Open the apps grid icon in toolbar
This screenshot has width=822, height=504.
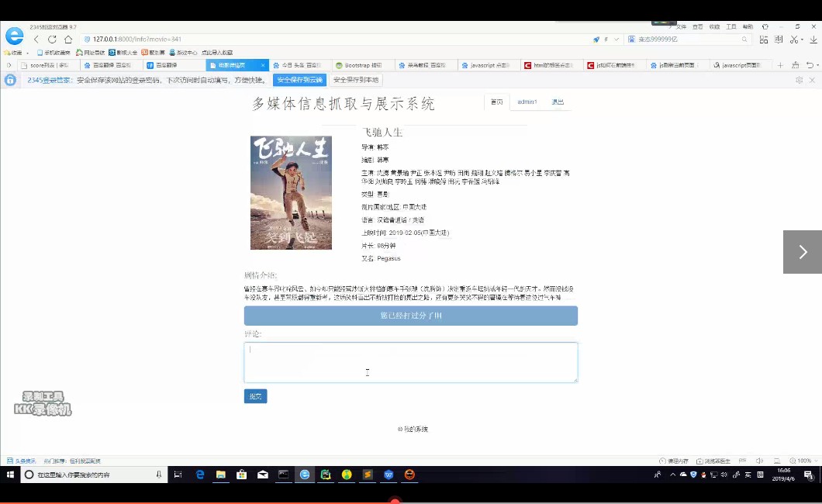(763, 40)
